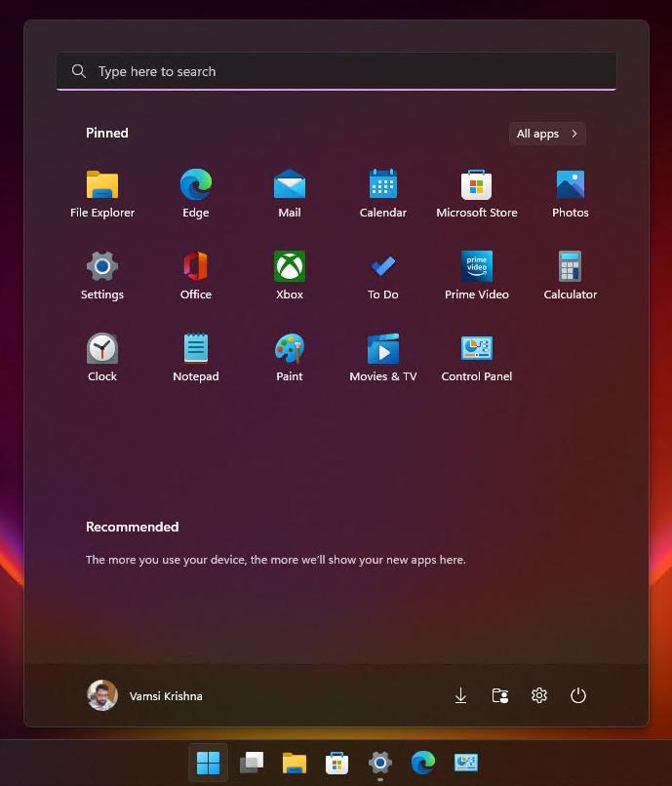Open the Clock app
This screenshot has height=786, width=672.
point(102,358)
